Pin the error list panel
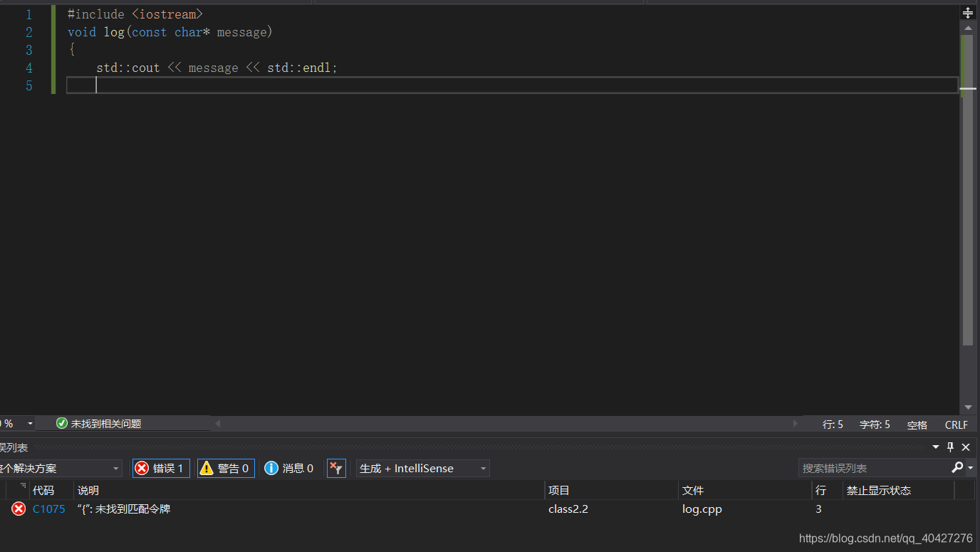Viewport: 980px width, 552px height. (950, 447)
